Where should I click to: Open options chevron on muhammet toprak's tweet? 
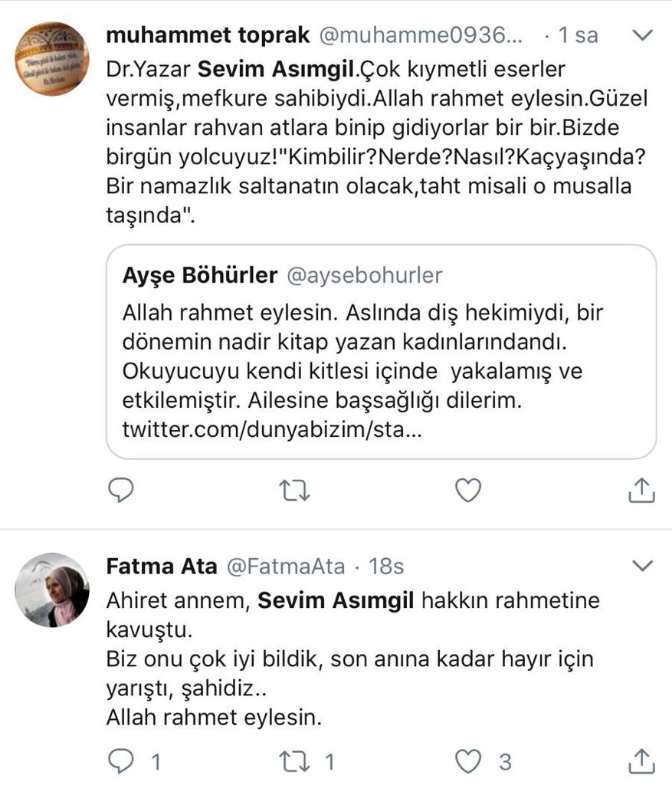point(641,35)
